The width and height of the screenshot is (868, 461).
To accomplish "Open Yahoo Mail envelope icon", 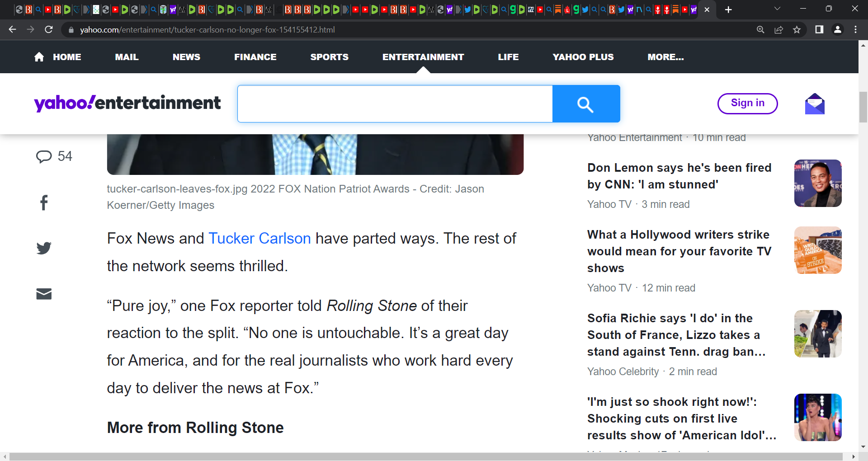I will (x=815, y=103).
